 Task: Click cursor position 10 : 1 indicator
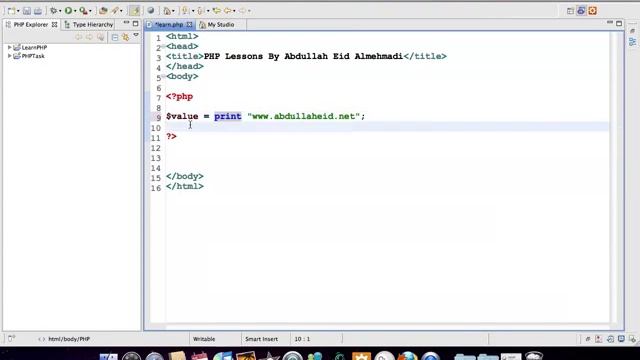click(302, 339)
